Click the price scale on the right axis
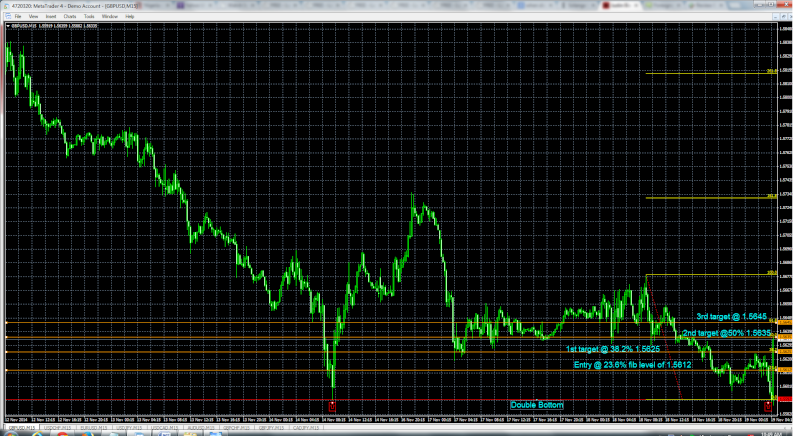The height and width of the screenshot is (436, 799). point(787,200)
